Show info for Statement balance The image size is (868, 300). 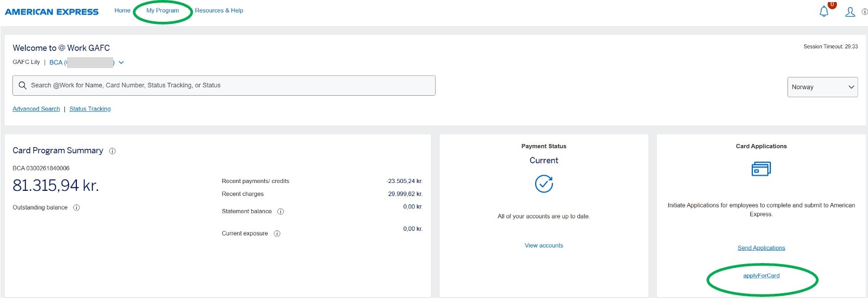click(280, 212)
